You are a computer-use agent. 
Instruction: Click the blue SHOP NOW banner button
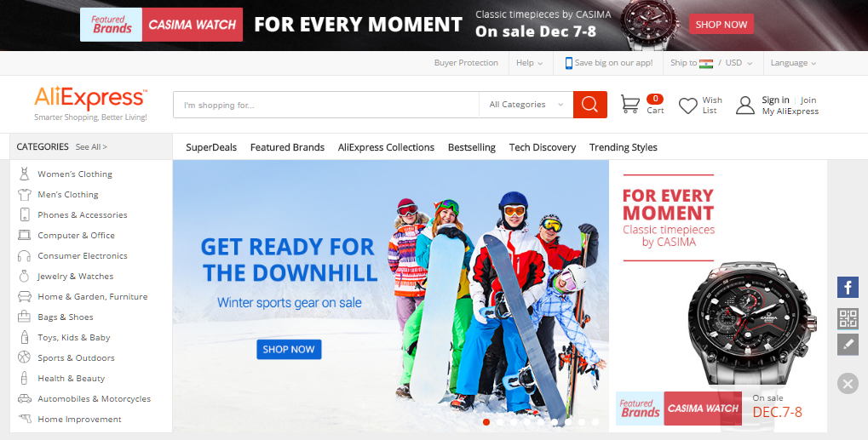(x=289, y=349)
